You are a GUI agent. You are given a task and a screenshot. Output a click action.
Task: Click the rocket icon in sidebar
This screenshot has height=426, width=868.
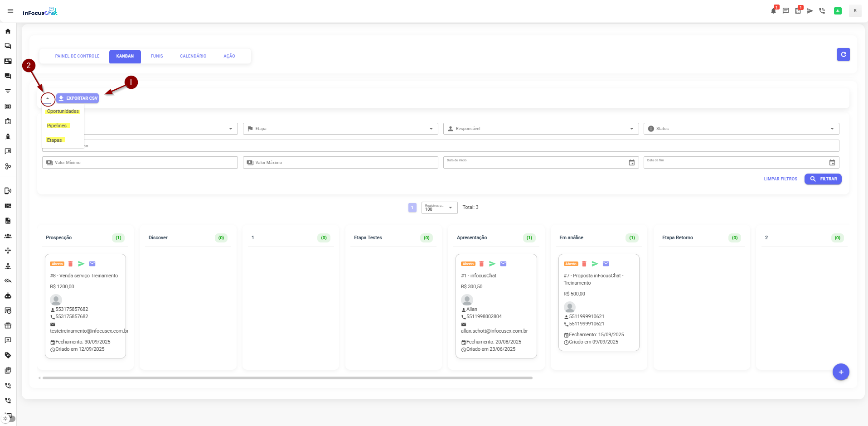pyautogui.click(x=8, y=136)
